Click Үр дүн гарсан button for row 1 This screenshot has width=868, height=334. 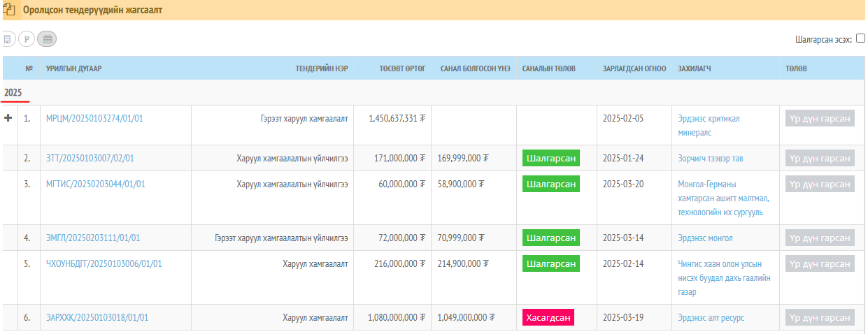click(x=820, y=118)
